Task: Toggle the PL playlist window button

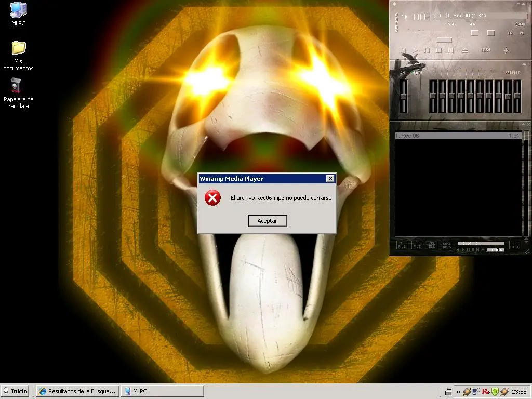Action: 522,33
